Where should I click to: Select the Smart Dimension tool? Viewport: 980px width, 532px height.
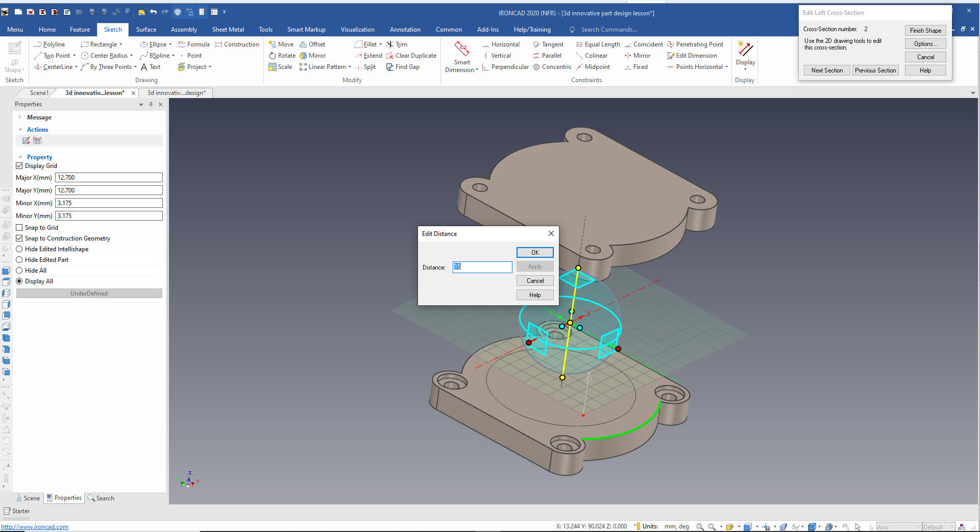coord(461,57)
